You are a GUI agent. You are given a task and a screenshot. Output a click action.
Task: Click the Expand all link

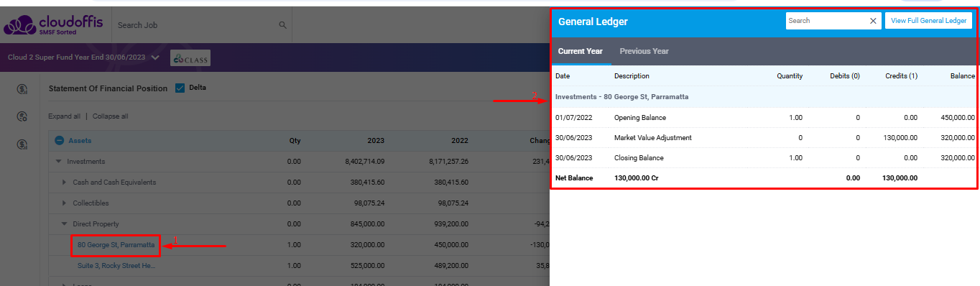[x=65, y=116]
